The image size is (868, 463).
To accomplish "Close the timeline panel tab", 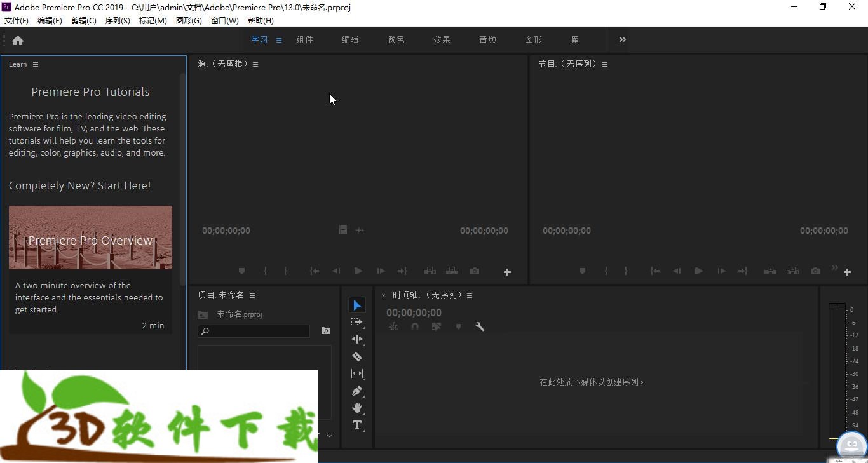I will tap(383, 295).
